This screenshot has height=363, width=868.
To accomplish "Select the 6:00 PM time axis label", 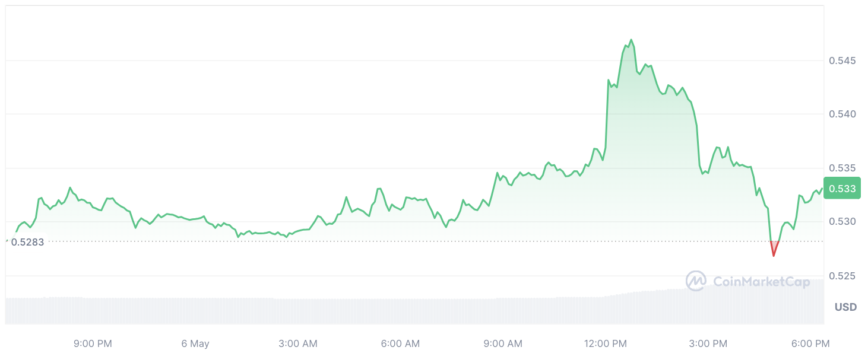I will pos(810,343).
